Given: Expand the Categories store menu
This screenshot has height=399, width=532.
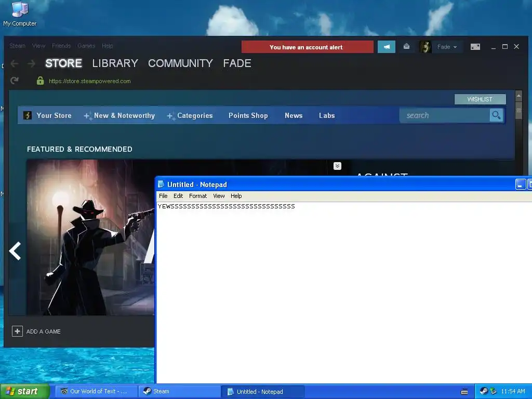Looking at the screenshot, I should [x=190, y=116].
